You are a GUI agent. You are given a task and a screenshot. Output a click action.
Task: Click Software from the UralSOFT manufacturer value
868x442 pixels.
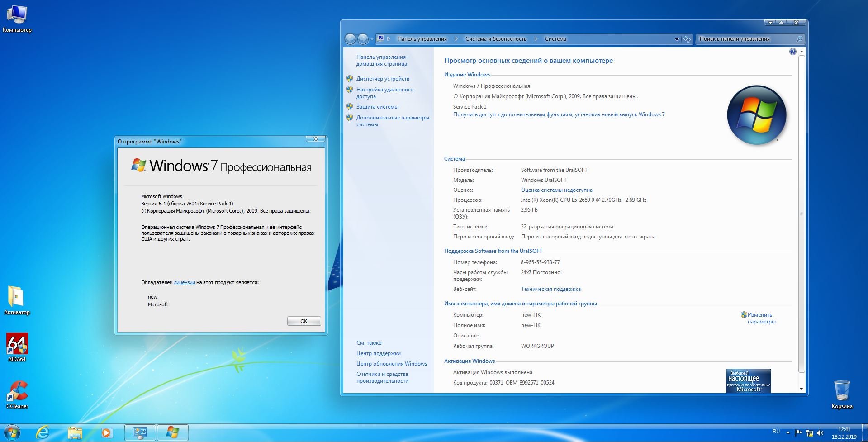coord(554,170)
